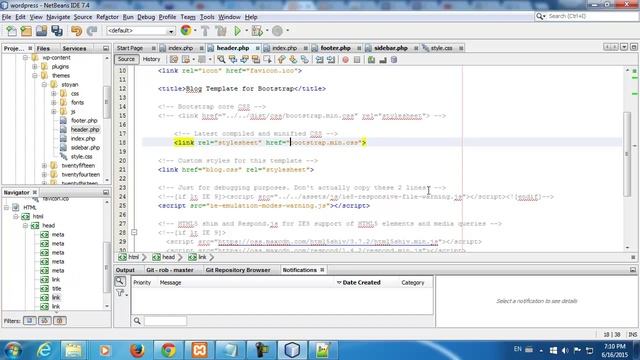Click the Stop Macro Recording square icon
The width and height of the screenshot is (640, 360).
357,60
